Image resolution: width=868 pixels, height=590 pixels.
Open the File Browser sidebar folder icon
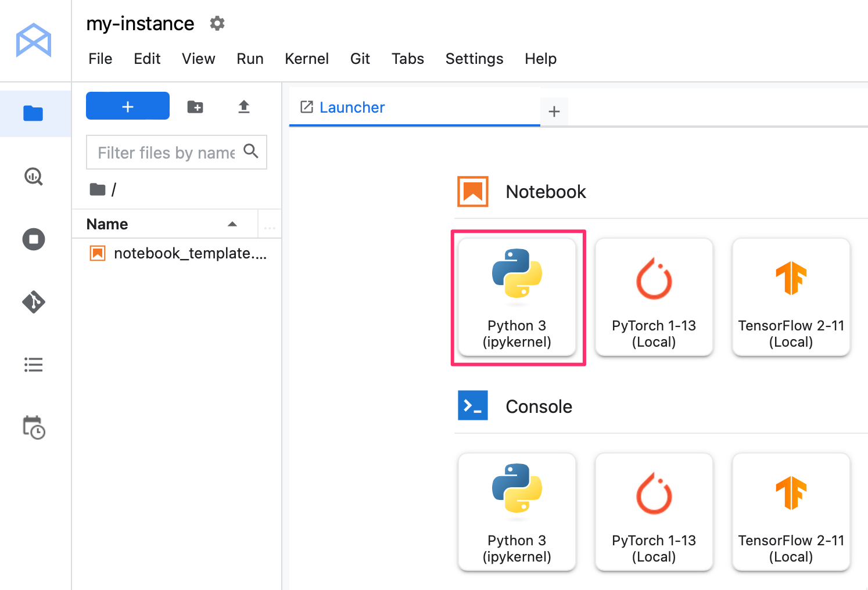[x=33, y=113]
